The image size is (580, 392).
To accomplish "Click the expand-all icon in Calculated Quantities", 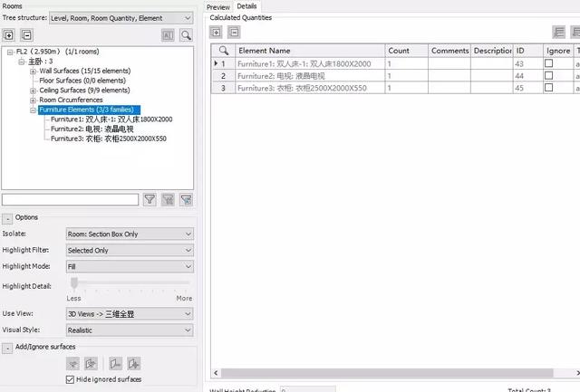I will (x=217, y=32).
